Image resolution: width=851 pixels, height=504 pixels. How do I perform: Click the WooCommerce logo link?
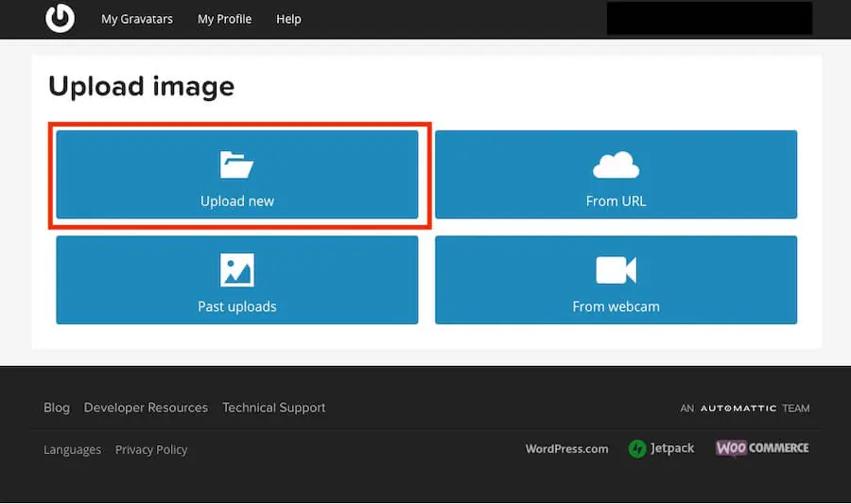coord(762,448)
